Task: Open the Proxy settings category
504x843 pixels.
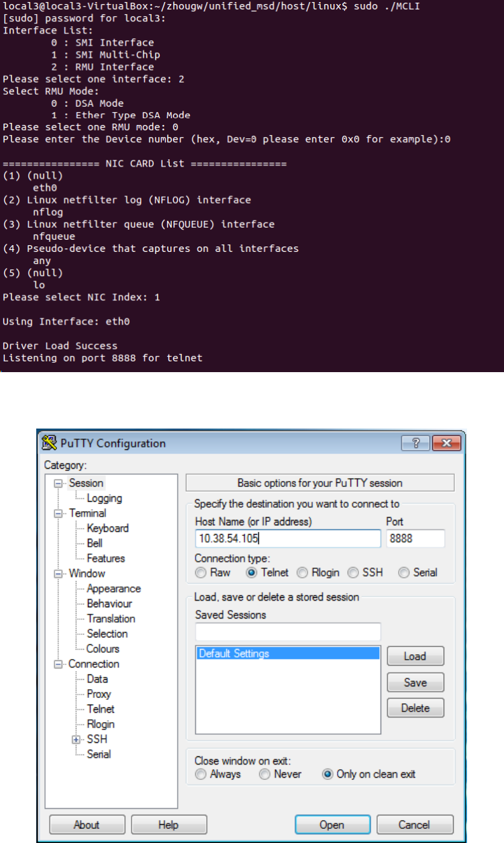Action: coord(99,695)
